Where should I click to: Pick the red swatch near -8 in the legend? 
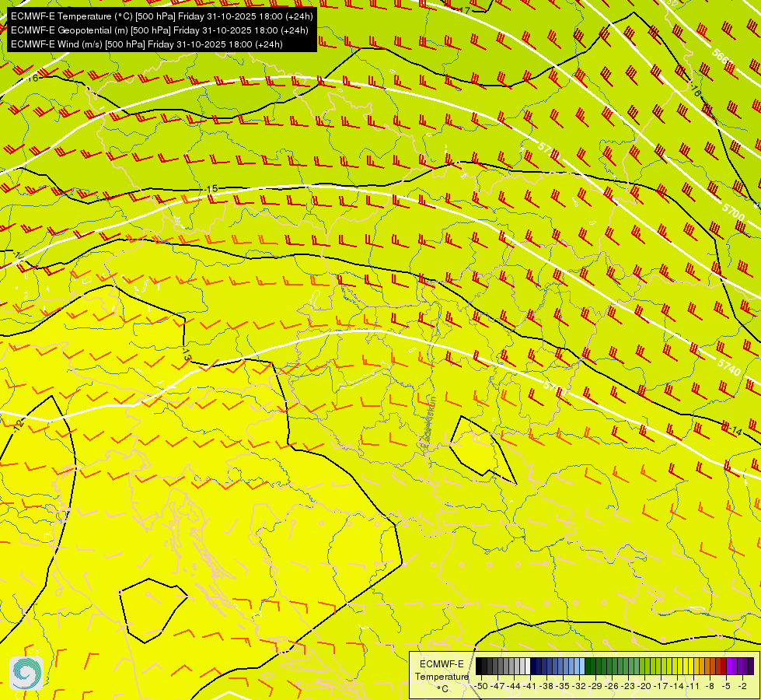[713, 666]
